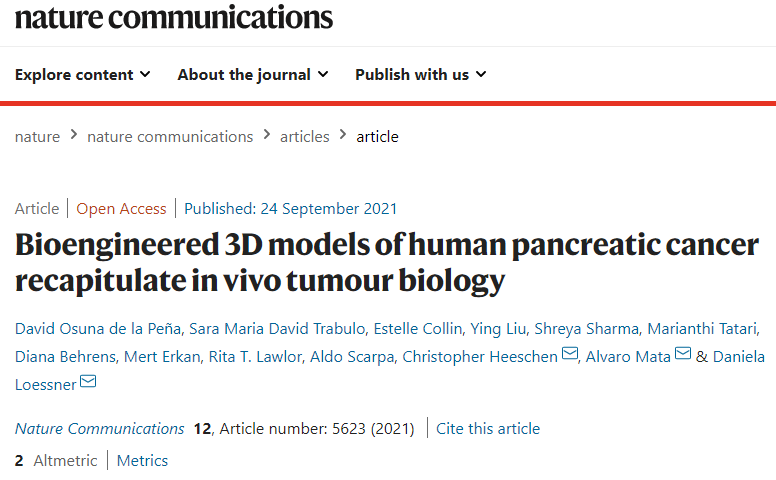Open author David Osuna de la Peña
The image size is (776, 480).
coord(98,329)
